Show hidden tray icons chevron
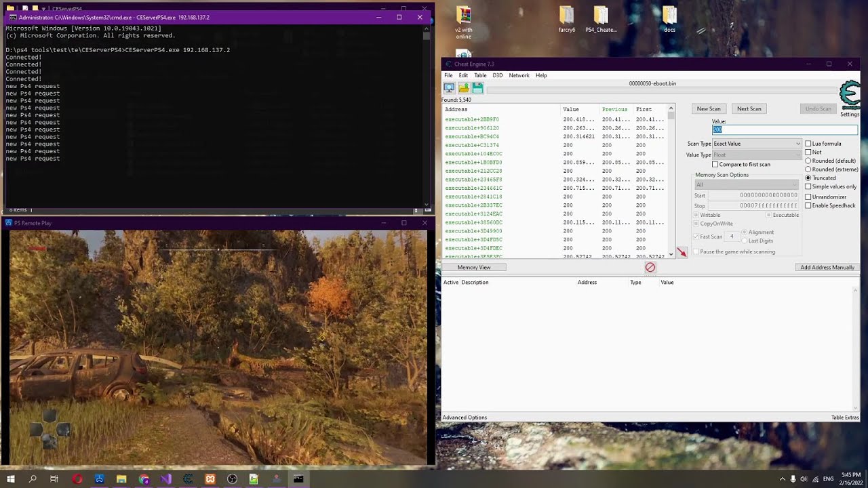Screen dimensions: 868x488 [x=782, y=479]
